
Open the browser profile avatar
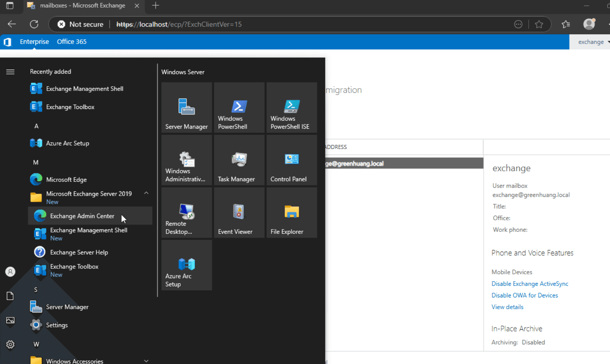pos(589,24)
